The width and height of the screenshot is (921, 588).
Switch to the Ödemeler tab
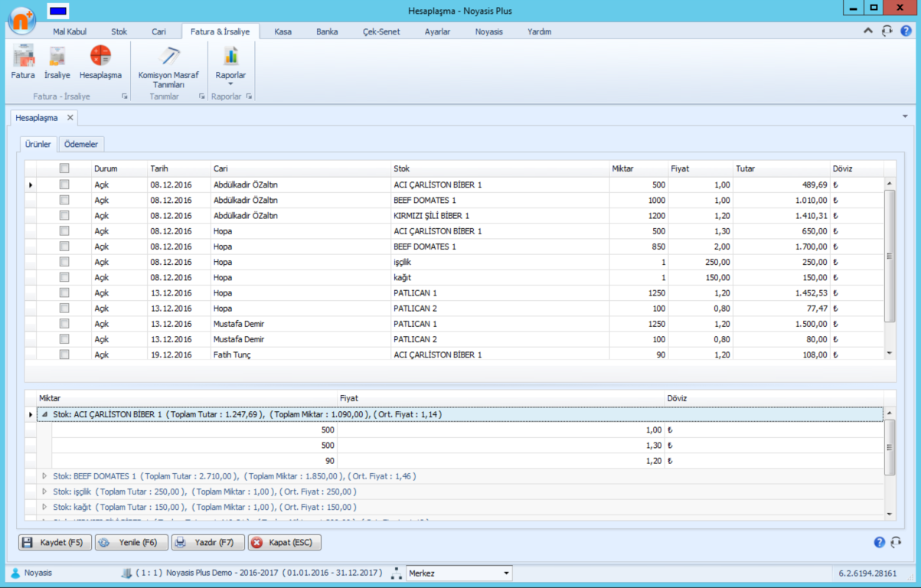82,144
